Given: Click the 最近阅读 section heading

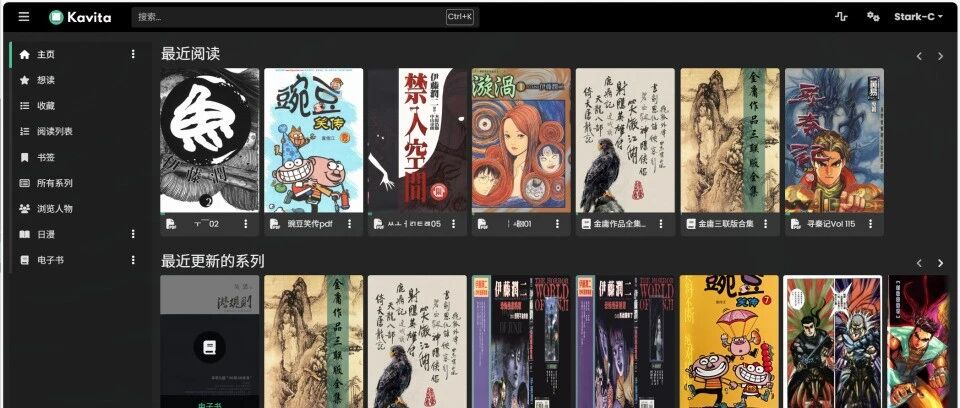Looking at the screenshot, I should tap(190, 54).
